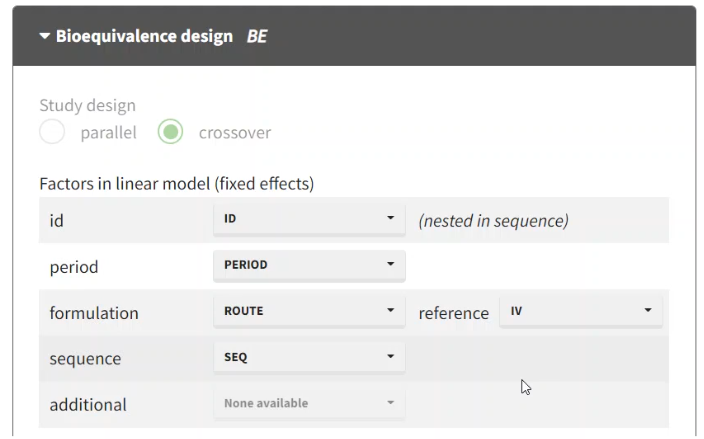Click the period row label
The height and width of the screenshot is (439, 704).
73,267
